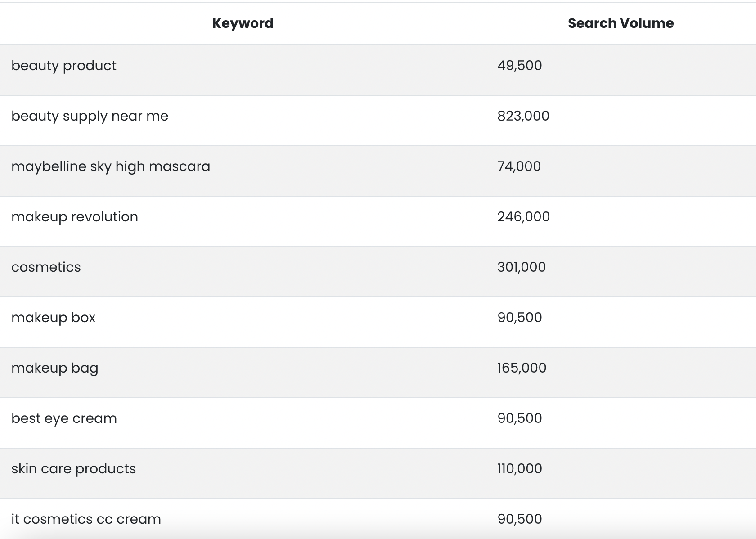756x539 pixels.
Task: Select the 246,000 search volume value
Action: point(523,217)
